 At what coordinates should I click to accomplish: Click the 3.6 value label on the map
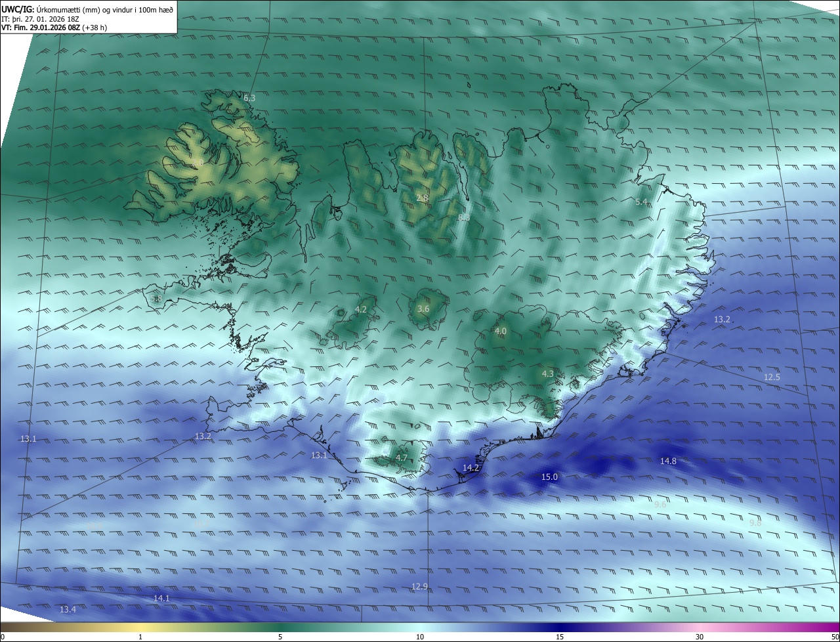(423, 309)
